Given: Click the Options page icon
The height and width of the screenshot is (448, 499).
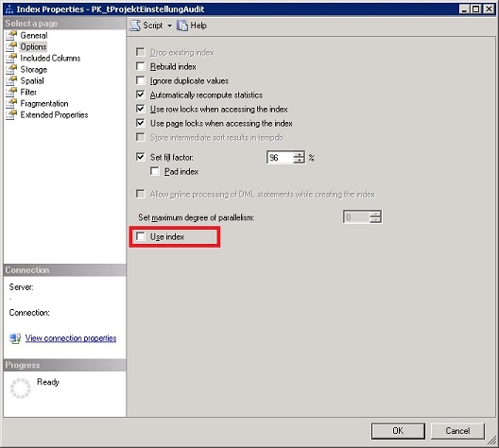Looking at the screenshot, I should [11, 46].
